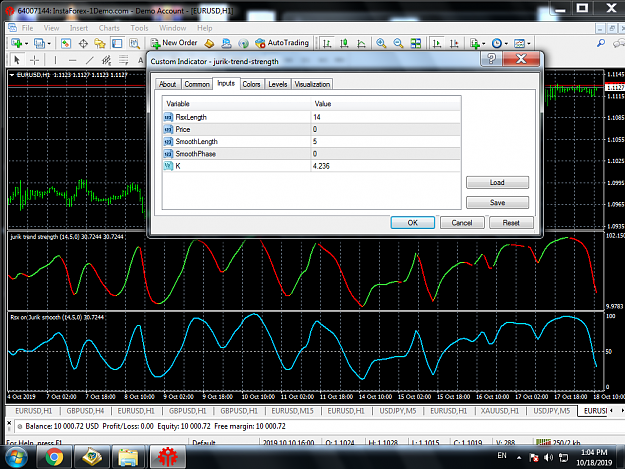Click the OK button
This screenshot has height=469, width=625.
point(413,223)
